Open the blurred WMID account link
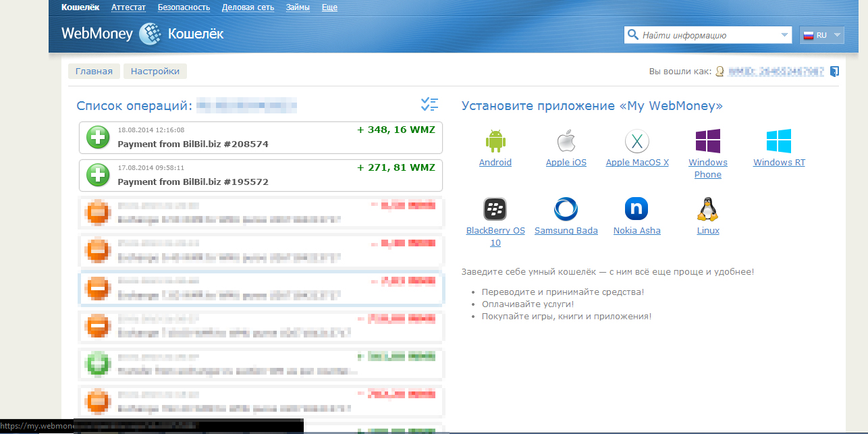The height and width of the screenshot is (434, 868). pos(776,72)
